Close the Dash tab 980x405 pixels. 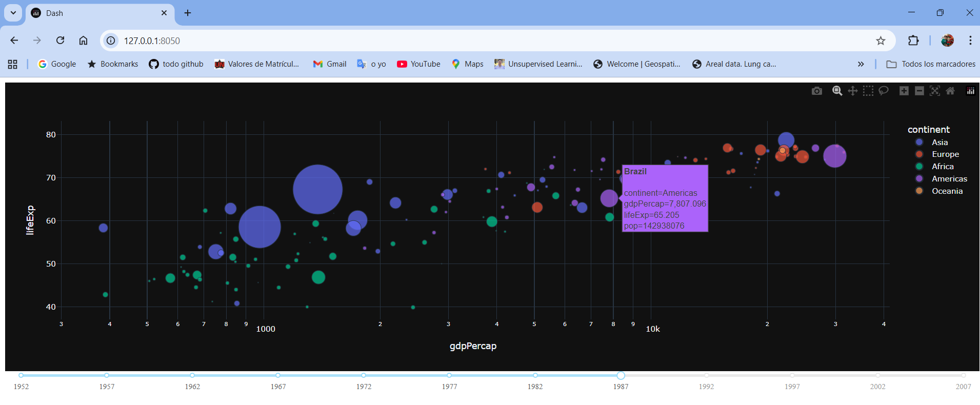[x=164, y=13]
